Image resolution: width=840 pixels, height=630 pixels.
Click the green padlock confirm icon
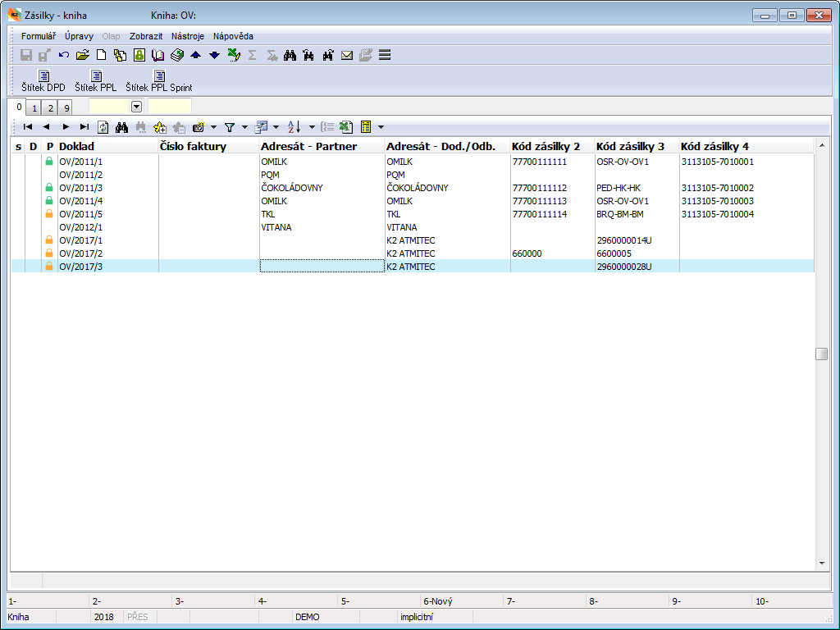[139, 55]
